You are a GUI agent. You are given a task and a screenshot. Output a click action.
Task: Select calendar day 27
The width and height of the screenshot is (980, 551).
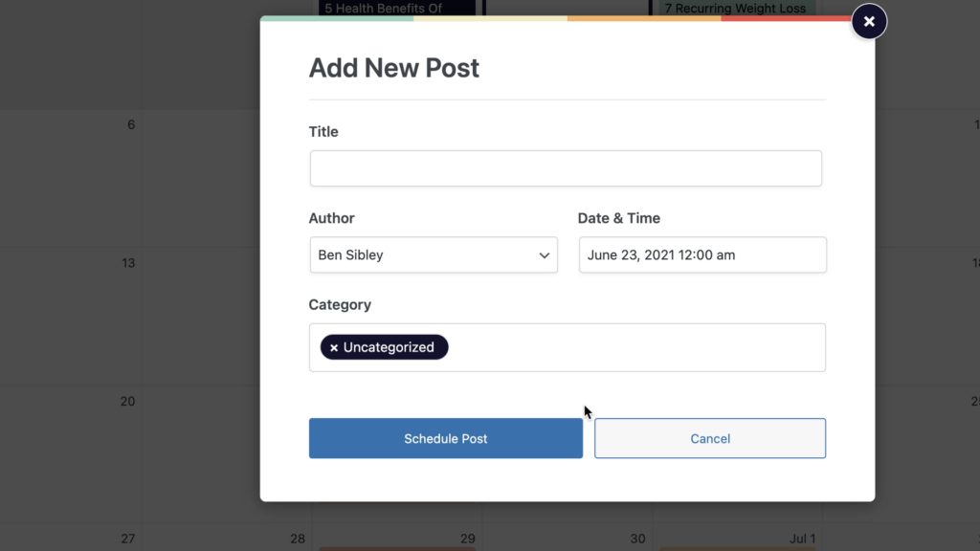pos(127,539)
